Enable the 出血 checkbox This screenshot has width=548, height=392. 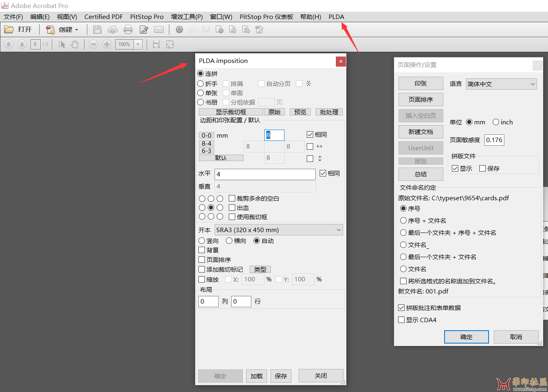click(232, 208)
